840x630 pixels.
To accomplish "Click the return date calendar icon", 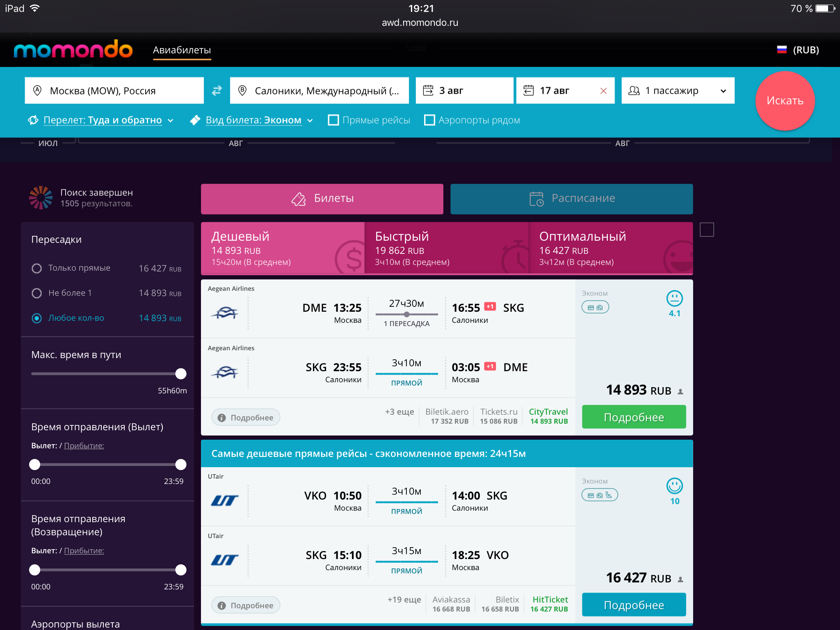I will coord(529,90).
